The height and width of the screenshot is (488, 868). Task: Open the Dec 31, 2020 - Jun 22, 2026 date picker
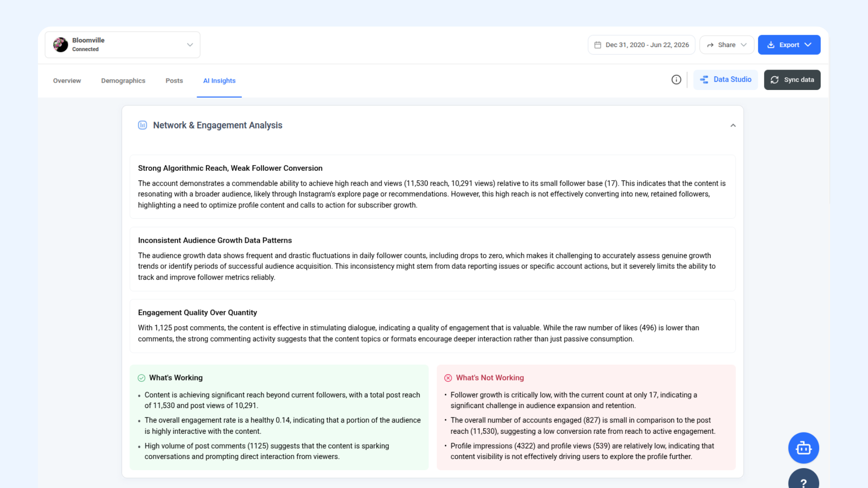coord(641,45)
